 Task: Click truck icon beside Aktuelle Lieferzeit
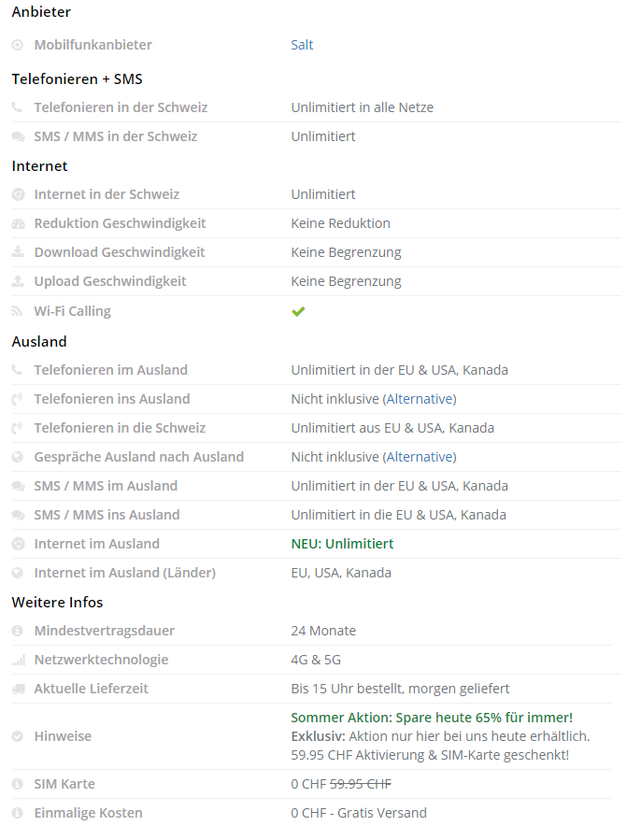(x=18, y=689)
